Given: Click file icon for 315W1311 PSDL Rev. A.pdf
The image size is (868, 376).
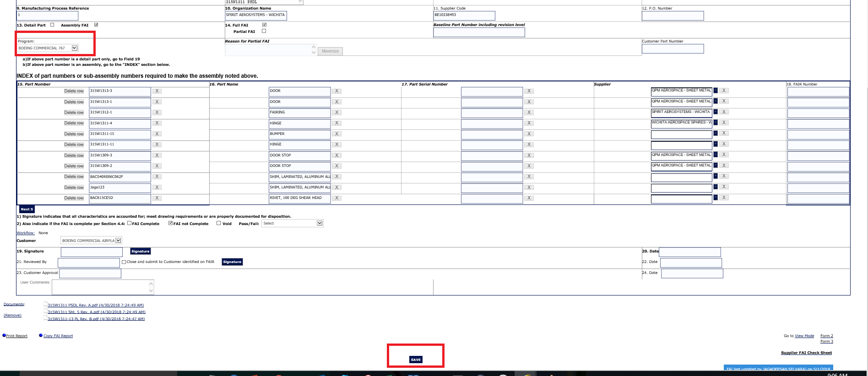Looking at the screenshot, I should (x=45, y=304).
